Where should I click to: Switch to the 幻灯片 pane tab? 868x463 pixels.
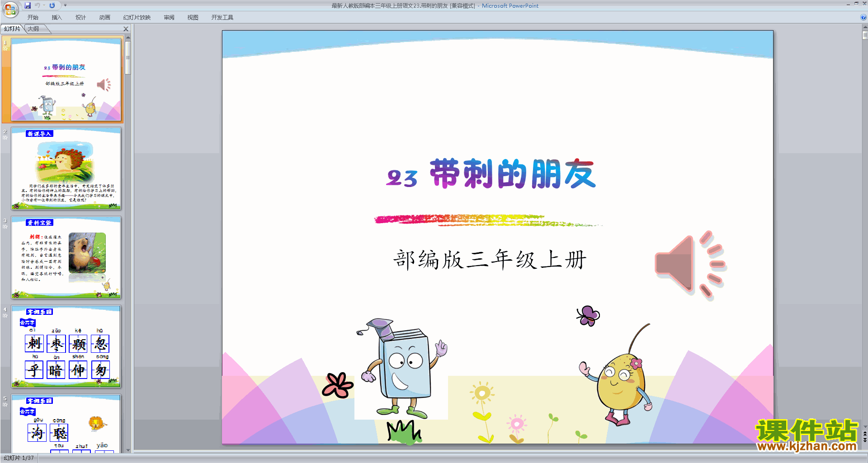12,29
